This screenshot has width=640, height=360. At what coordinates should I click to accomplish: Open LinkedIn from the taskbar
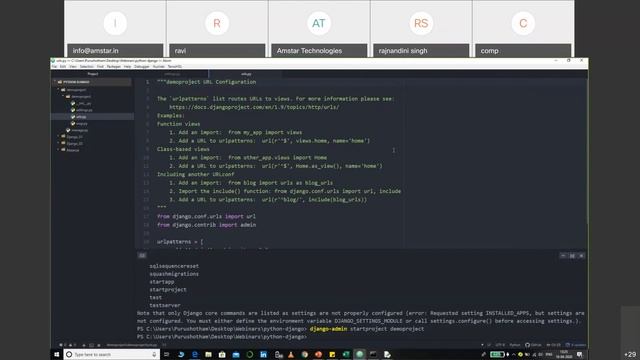pos(263,355)
